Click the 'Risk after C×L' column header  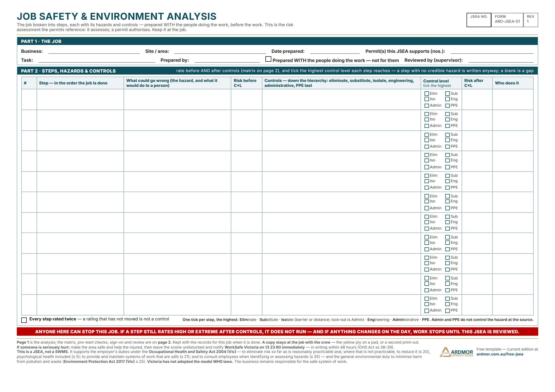477,83
